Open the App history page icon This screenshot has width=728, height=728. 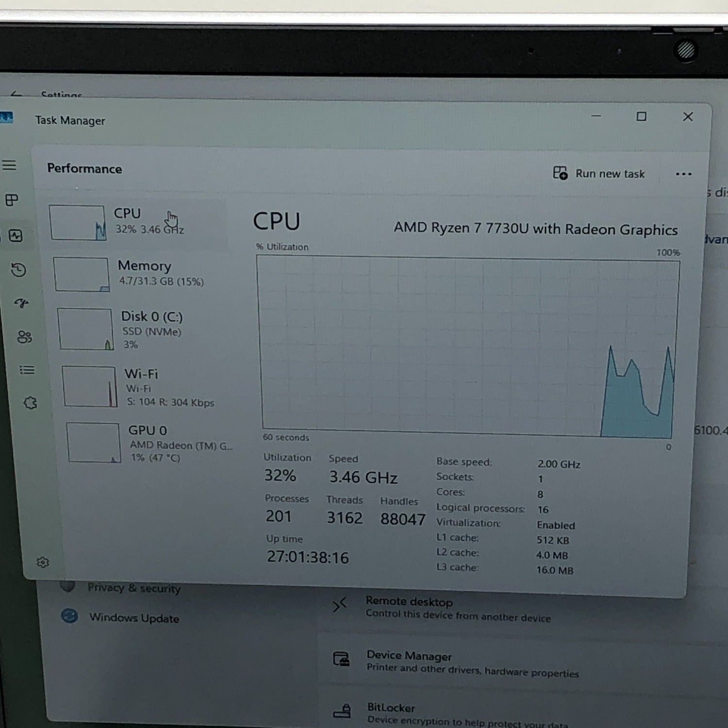(x=18, y=270)
